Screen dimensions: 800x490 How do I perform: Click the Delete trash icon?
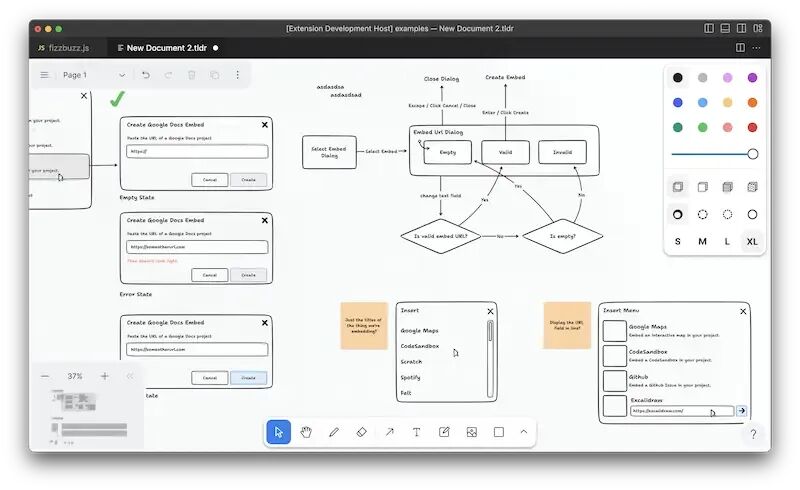coord(192,75)
